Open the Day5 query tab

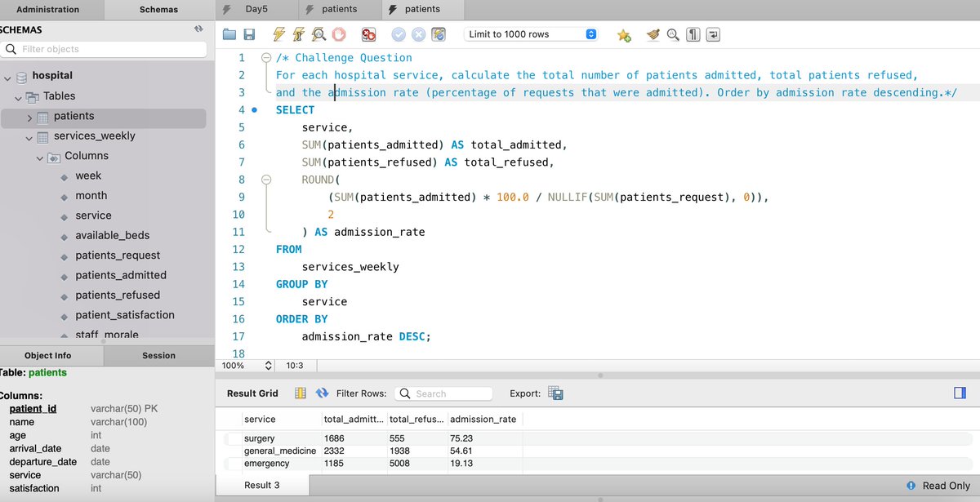pyautogui.click(x=256, y=9)
